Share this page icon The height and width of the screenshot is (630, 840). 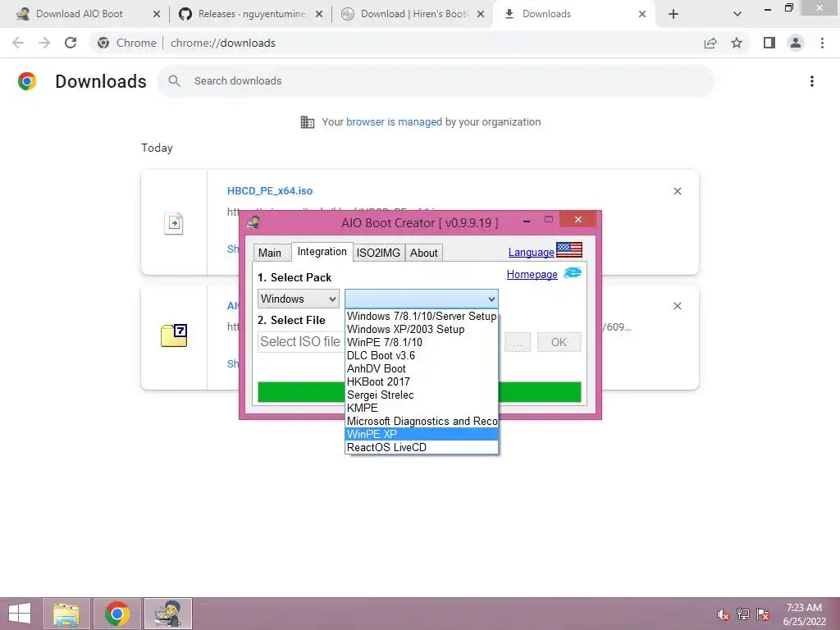coord(710,43)
